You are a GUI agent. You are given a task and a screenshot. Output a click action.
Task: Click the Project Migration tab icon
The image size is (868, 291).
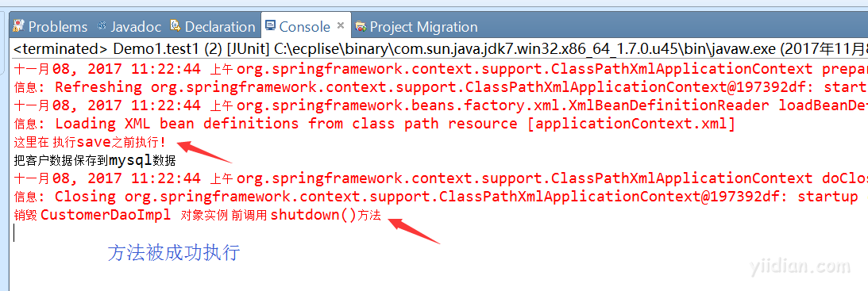click(361, 26)
